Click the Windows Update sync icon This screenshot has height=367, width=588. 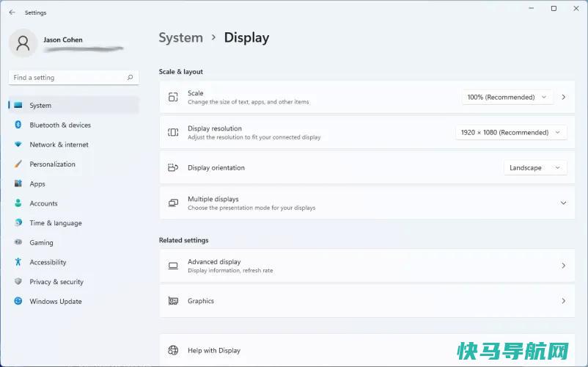pos(18,301)
